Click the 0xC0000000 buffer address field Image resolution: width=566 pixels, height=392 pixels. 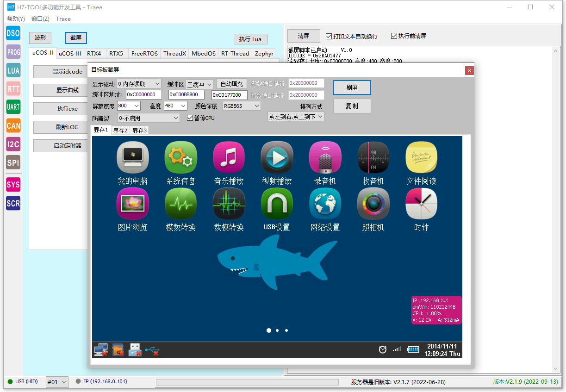pyautogui.click(x=144, y=95)
